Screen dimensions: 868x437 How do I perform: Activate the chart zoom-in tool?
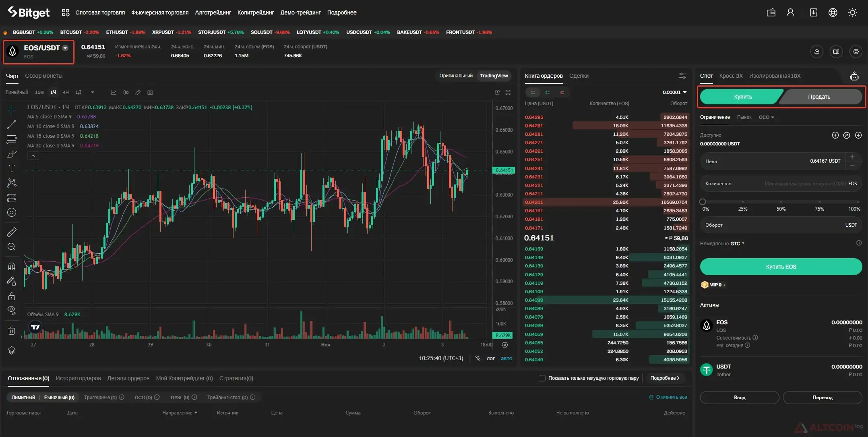(x=12, y=246)
